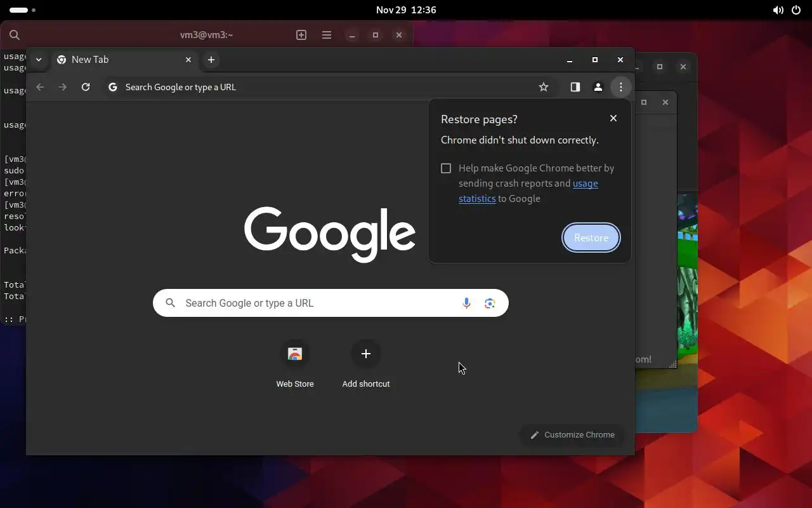Image resolution: width=812 pixels, height=508 pixels.
Task: Click the Google search box on page
Action: point(331,303)
